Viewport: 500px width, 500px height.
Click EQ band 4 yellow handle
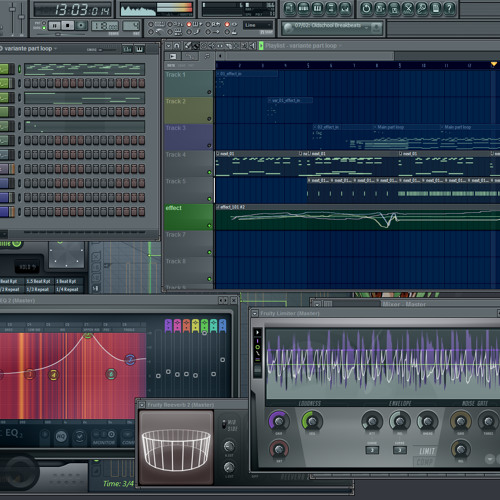point(53,375)
